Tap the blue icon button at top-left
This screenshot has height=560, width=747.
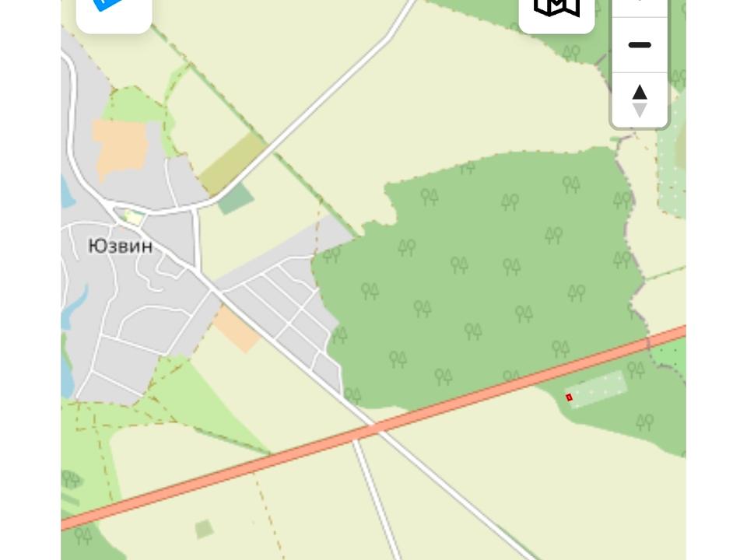point(114,14)
